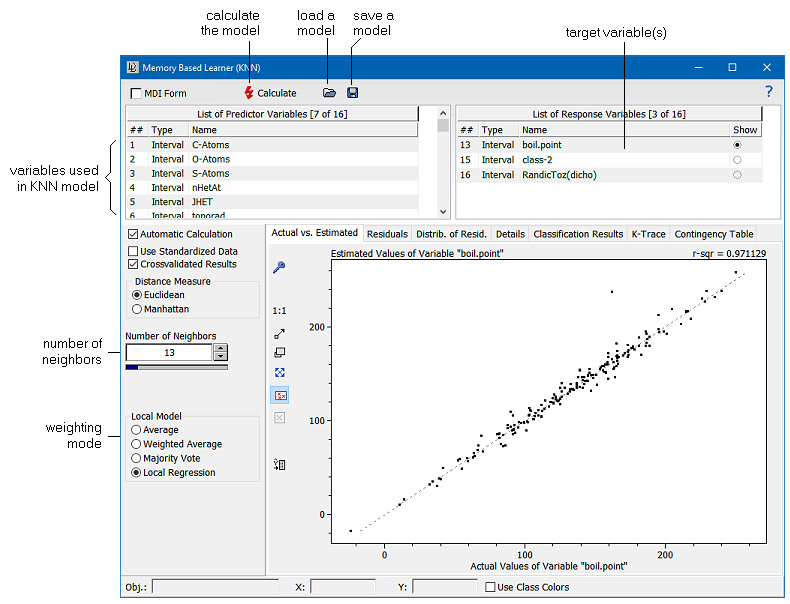Select Local Regression local model
Image resolution: width=790 pixels, height=604 pixels.
point(136,473)
